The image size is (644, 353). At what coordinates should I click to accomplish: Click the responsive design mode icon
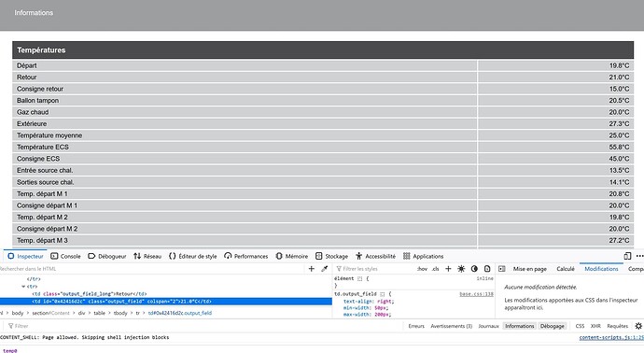coord(627,256)
